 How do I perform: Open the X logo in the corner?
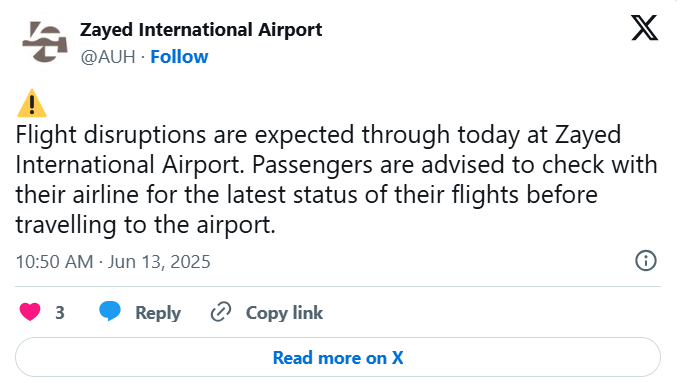tap(645, 28)
